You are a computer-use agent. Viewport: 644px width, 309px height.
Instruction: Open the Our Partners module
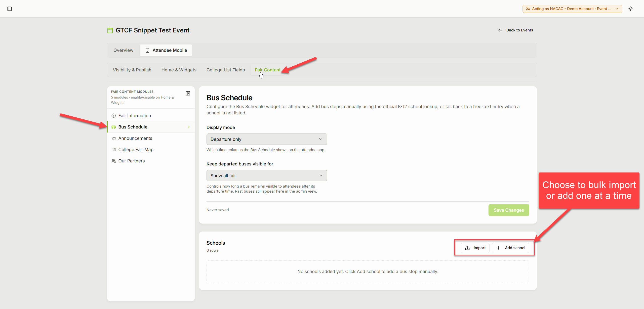click(151, 161)
